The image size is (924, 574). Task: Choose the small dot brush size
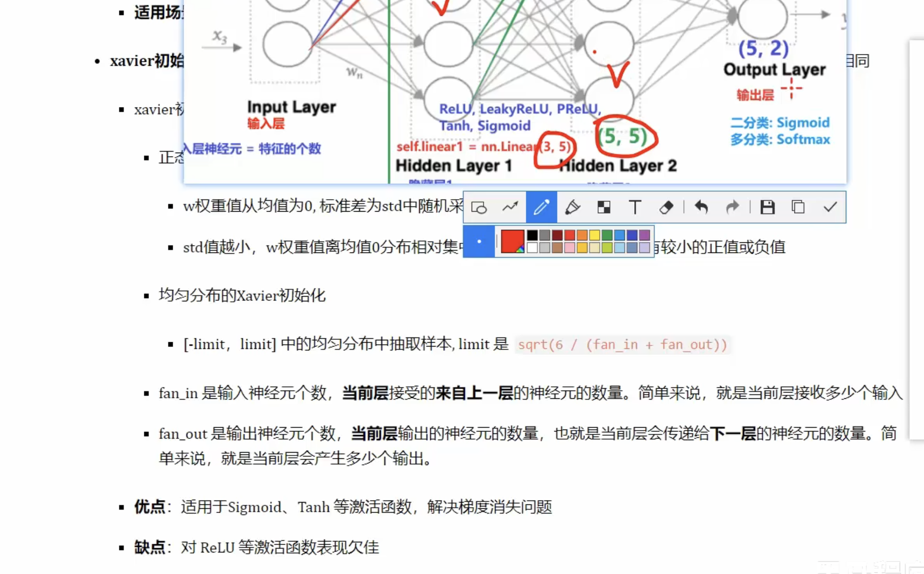pos(479,241)
